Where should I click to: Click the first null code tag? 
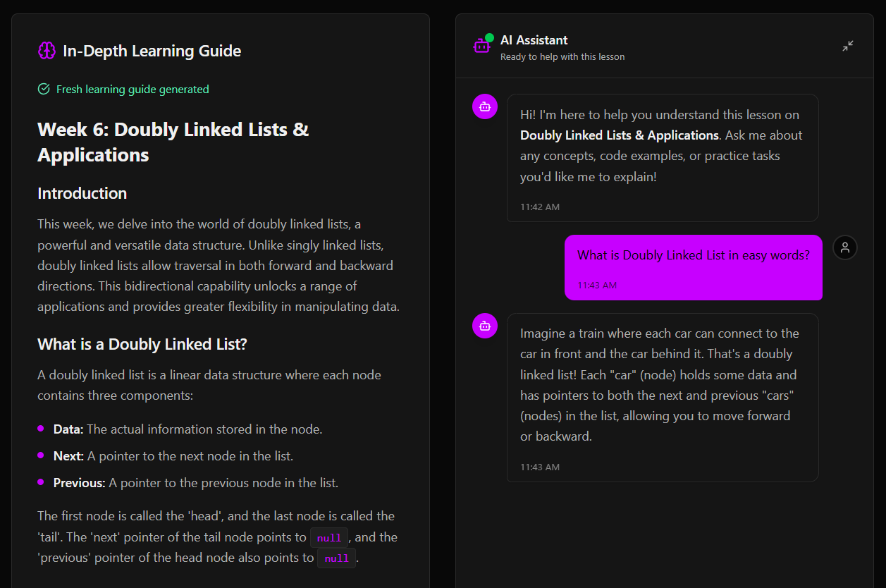point(329,538)
